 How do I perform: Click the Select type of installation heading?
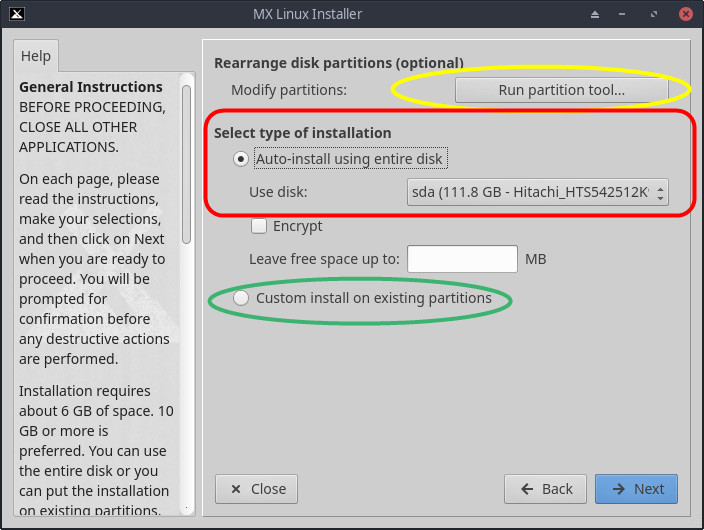(303, 133)
